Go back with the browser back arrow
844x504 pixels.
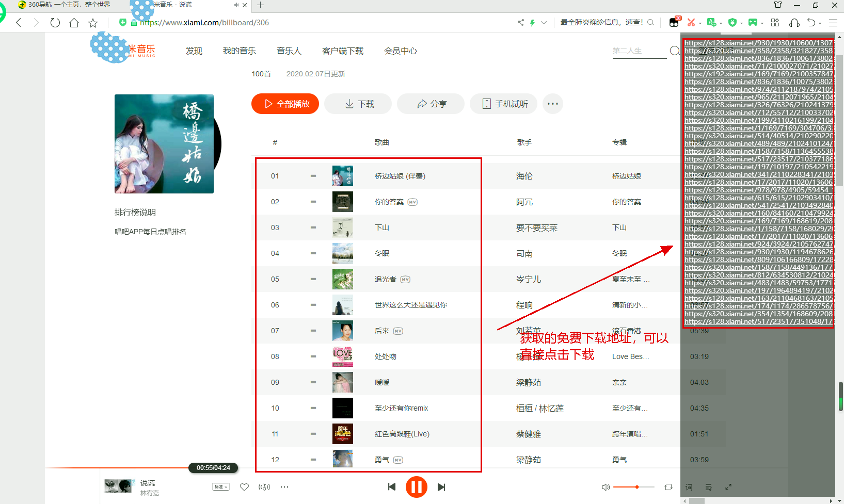pyautogui.click(x=19, y=23)
